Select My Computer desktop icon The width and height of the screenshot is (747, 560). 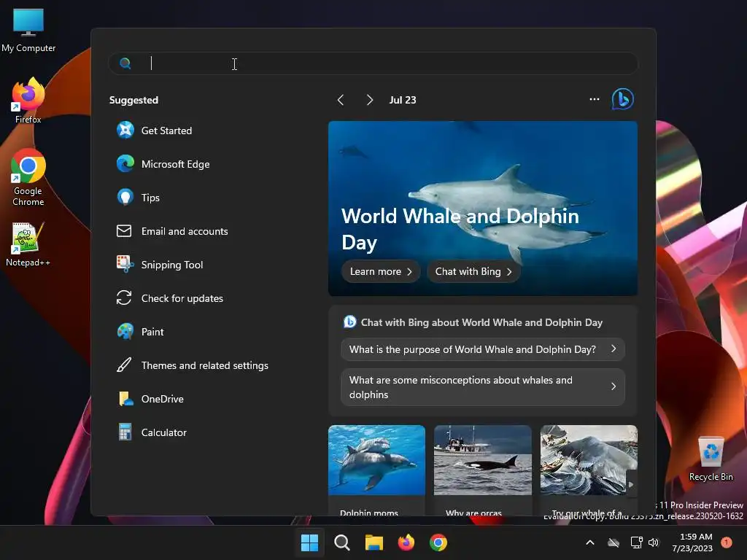coord(28,30)
